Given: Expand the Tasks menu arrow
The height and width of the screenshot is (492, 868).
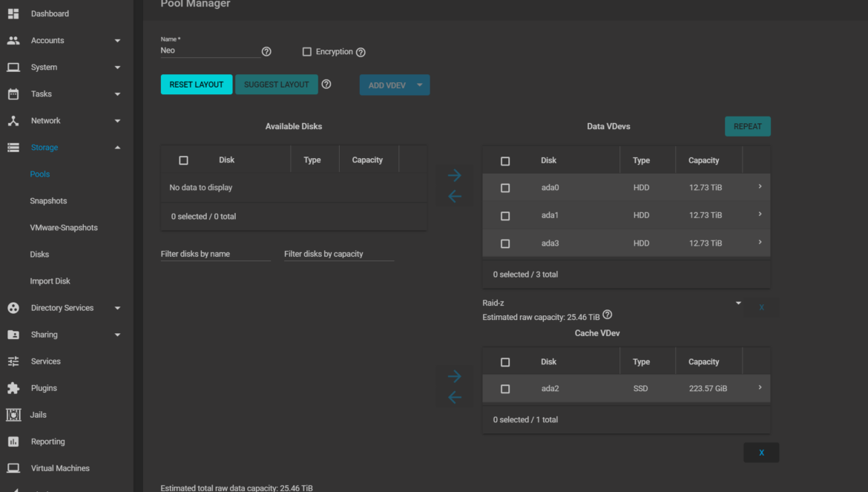Looking at the screenshot, I should [x=117, y=94].
